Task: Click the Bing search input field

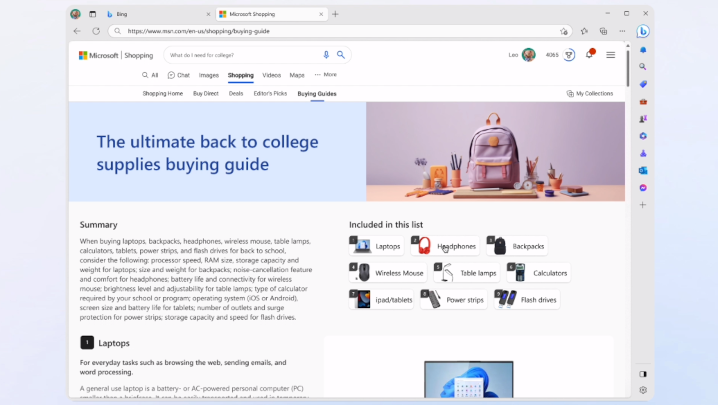Action: coord(240,55)
